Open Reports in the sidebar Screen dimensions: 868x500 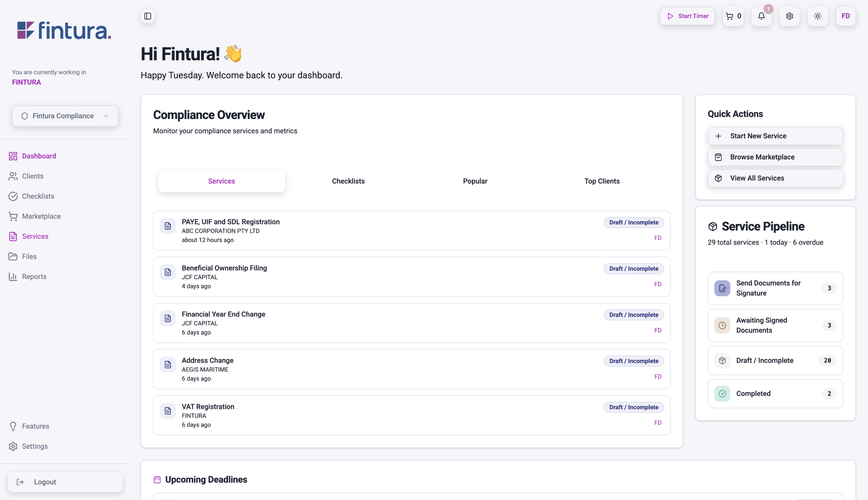[x=34, y=277]
